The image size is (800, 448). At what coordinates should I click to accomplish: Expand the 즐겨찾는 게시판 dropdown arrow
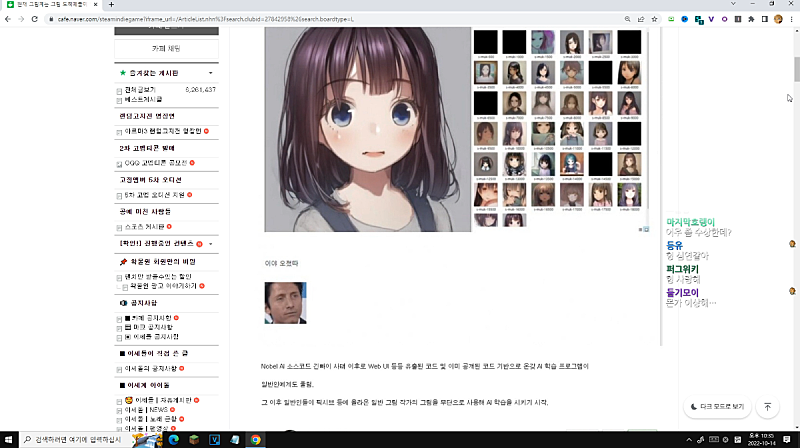210,73
